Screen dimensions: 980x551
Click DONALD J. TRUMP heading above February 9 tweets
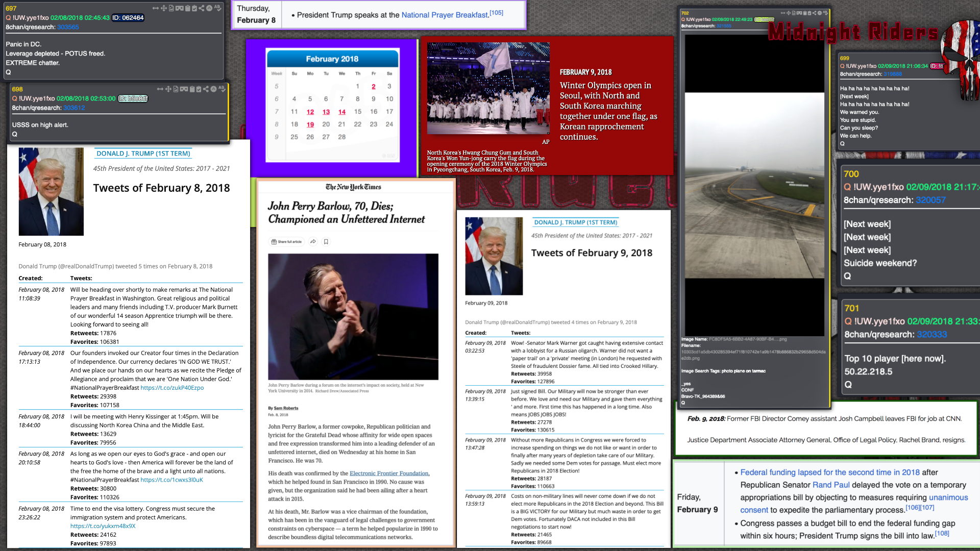coord(576,222)
